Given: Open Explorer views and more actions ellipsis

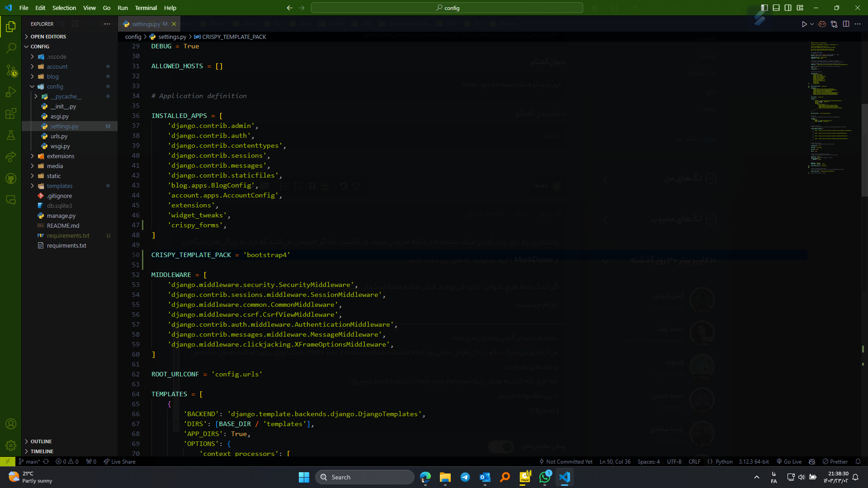Looking at the screenshot, I should [107, 24].
